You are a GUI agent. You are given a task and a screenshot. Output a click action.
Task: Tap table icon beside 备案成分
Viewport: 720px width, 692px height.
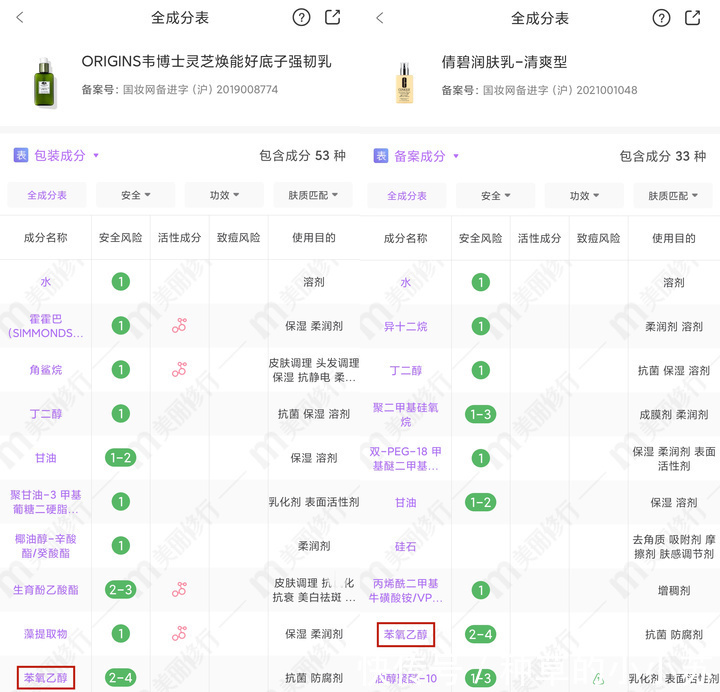coord(381,156)
